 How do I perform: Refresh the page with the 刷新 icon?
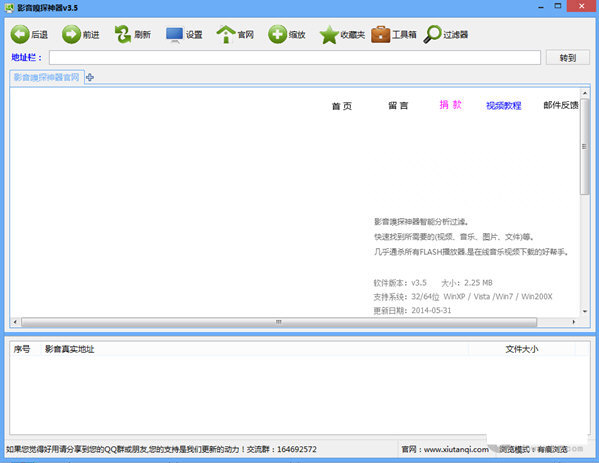coord(123,34)
